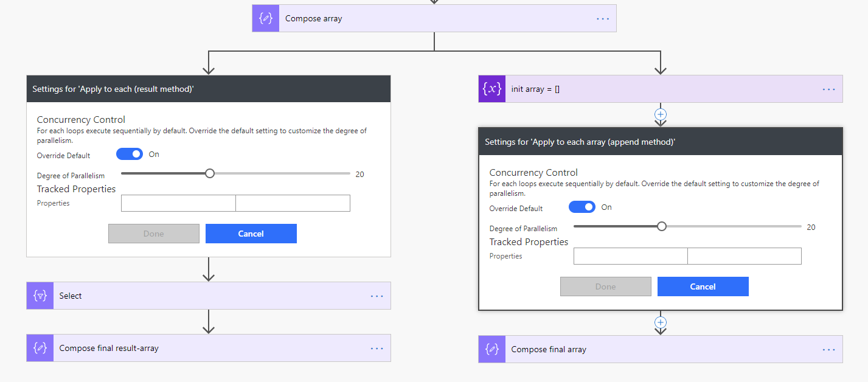Click Cancel in append method settings
The height and width of the screenshot is (382, 868).
point(703,286)
